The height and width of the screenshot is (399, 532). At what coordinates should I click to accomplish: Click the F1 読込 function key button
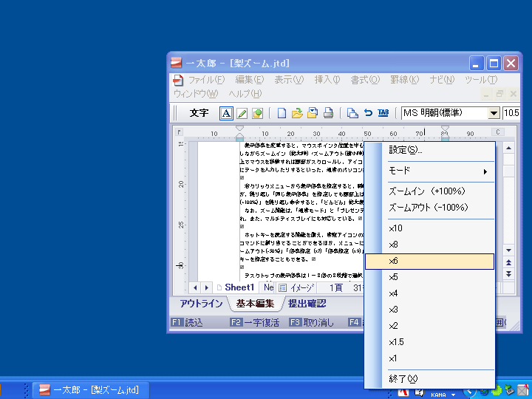[187, 322]
